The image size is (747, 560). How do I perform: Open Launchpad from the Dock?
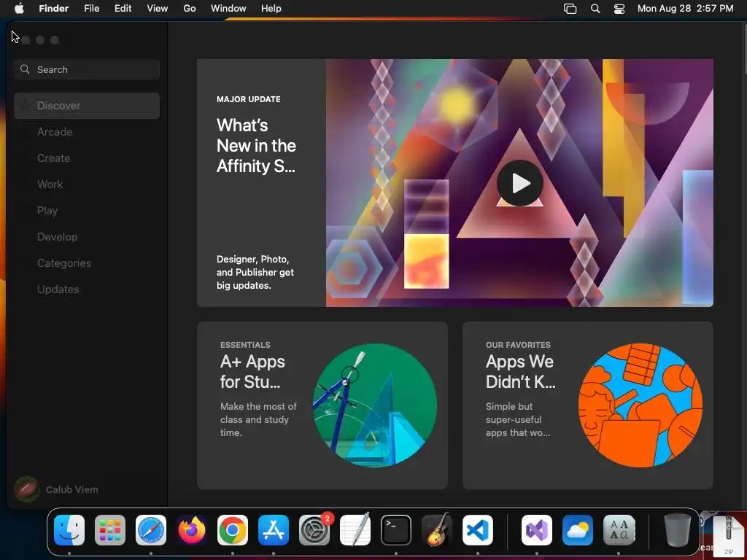[x=110, y=530]
